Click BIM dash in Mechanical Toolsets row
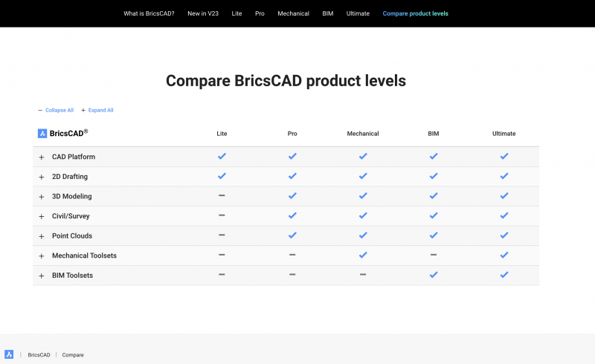Image resolution: width=595 pixels, height=364 pixels. (434, 255)
